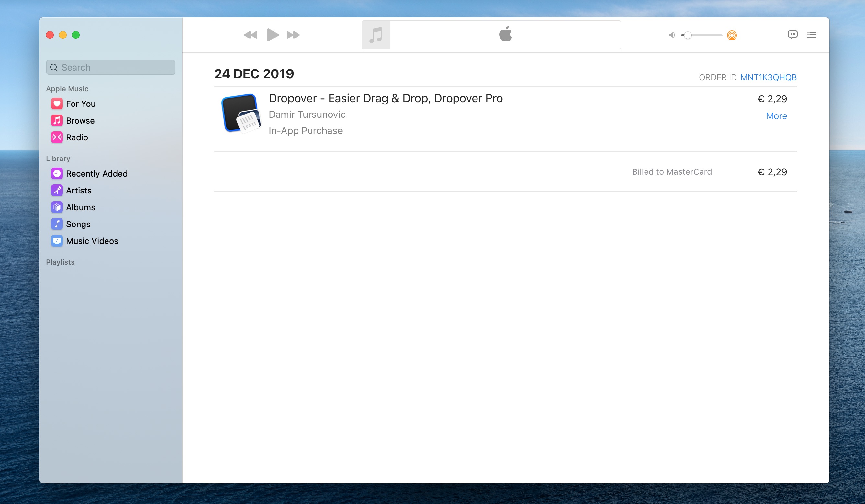865x504 pixels.
Task: Click the Dropover app icon
Action: 241,114
